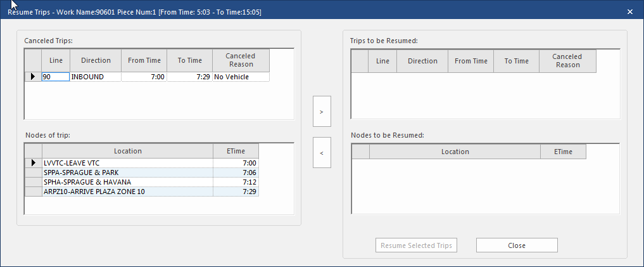Viewport: 644px width, 267px height.
Task: Click the 7:29 To Time cell of trip 90
Action: 190,77
